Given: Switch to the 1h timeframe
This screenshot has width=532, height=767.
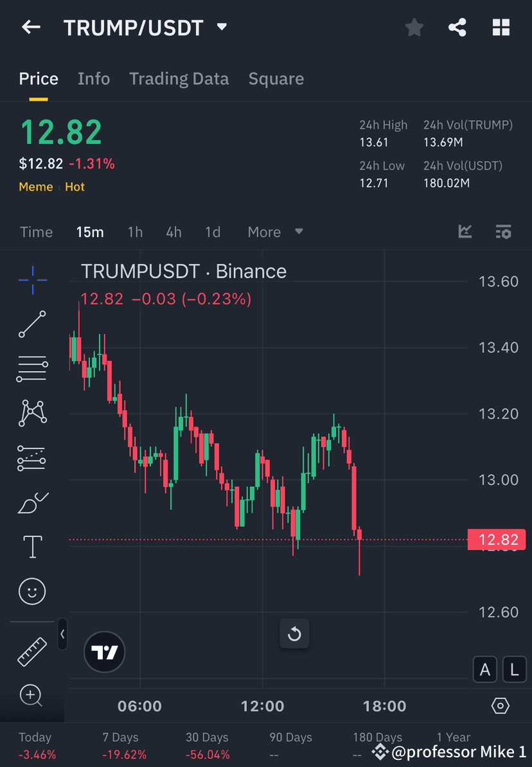Looking at the screenshot, I should pyautogui.click(x=135, y=232).
